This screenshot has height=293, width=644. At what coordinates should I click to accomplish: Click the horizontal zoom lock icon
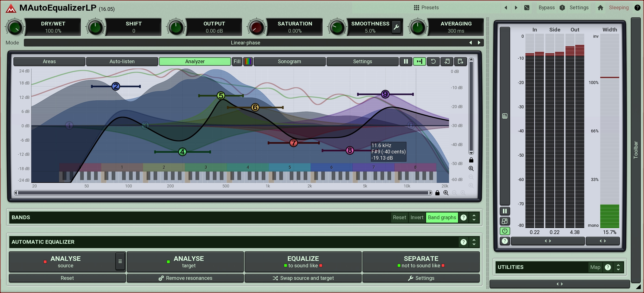[437, 193]
